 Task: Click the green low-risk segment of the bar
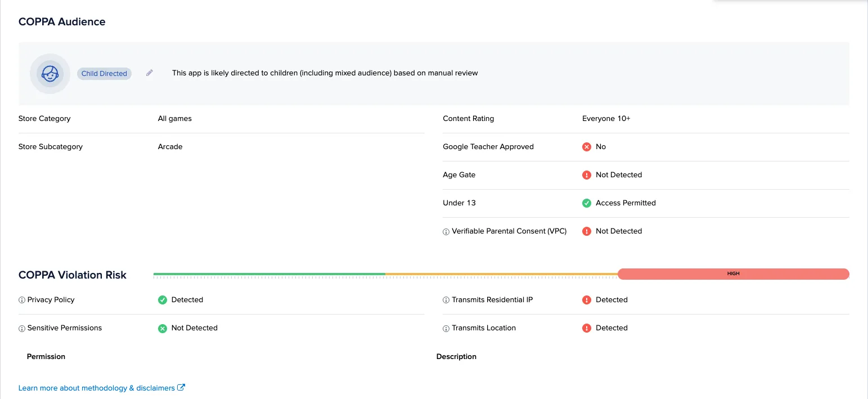pyautogui.click(x=269, y=274)
